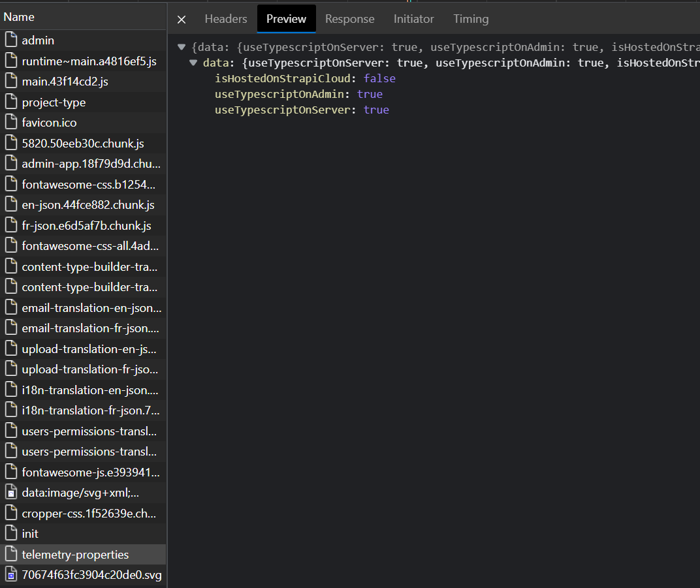Select the admin request file icon
The image size is (700, 588).
[x=11, y=40]
